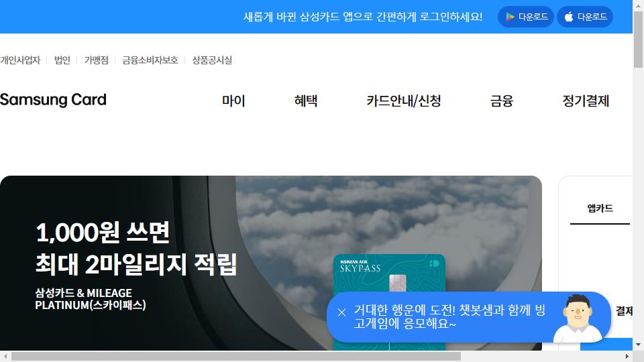Open the 혜택 menu
This screenshot has height=362, width=644.
pos(306,101)
